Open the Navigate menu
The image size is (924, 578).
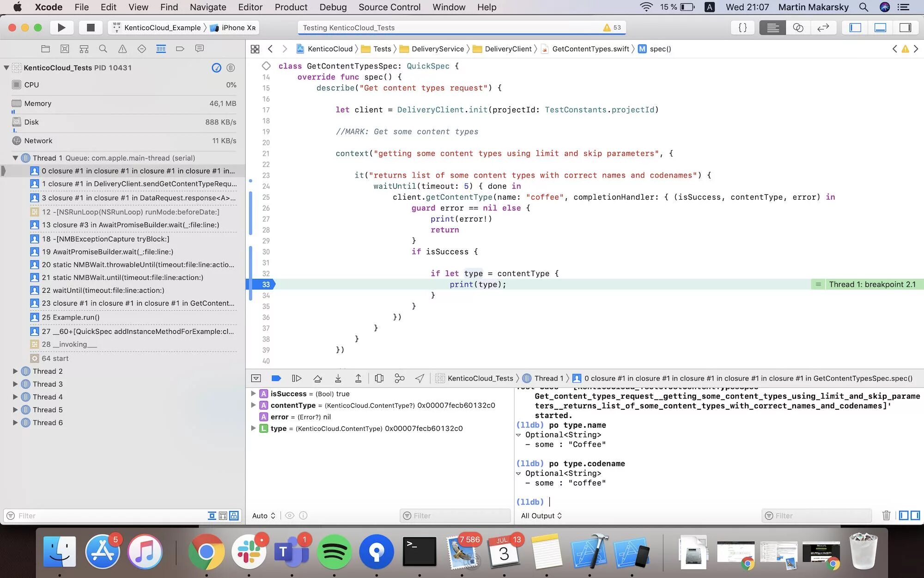pyautogui.click(x=208, y=7)
